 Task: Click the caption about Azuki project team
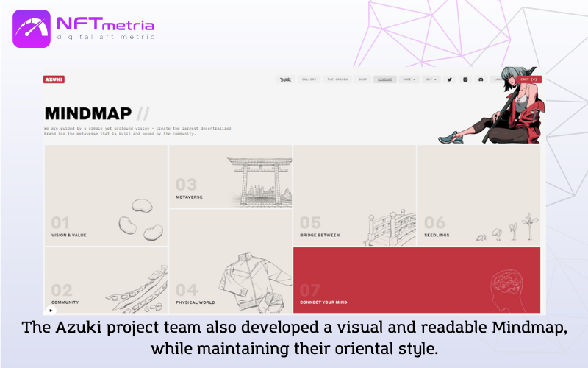pyautogui.click(x=295, y=338)
